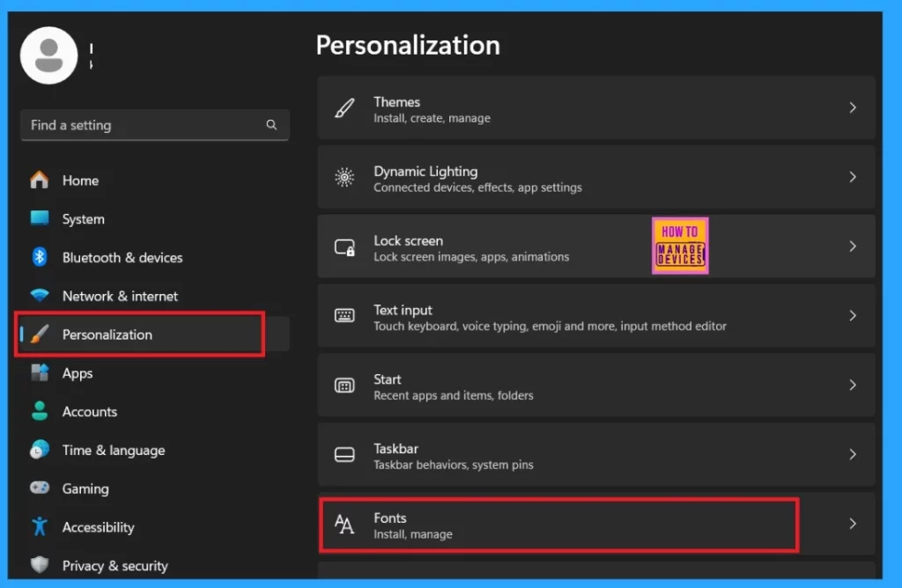Screen dimensions: 902x588
Task: Click 'Lock screen images, apps, animations' text
Action: (471, 257)
